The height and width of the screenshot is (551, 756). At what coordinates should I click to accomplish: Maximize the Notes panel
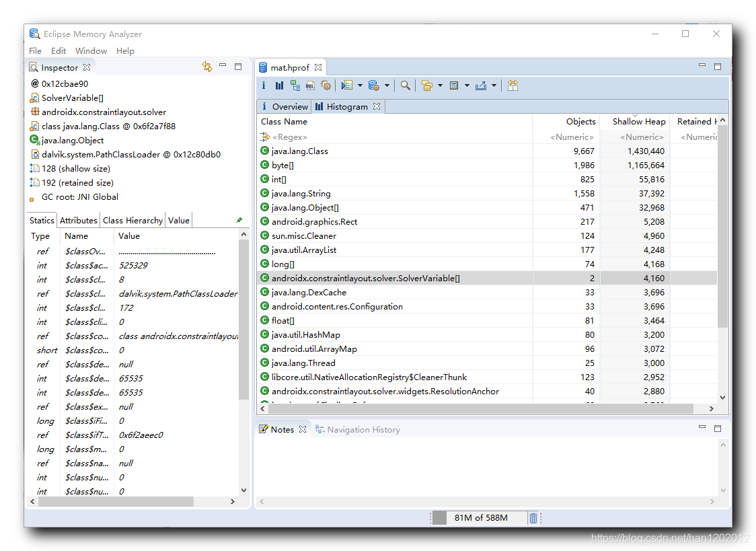point(718,429)
